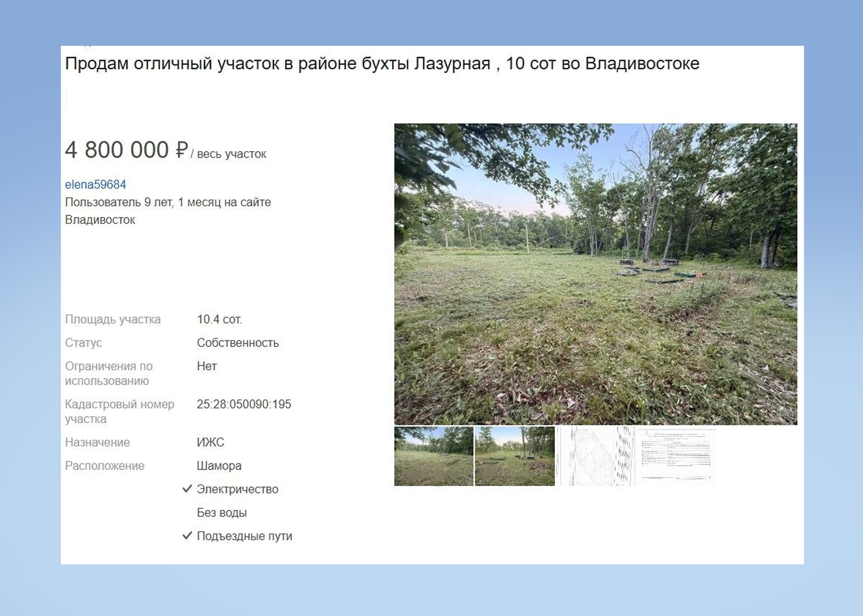Click the Подъездные пути feature label
Viewport: 863px width, 616px height.
244,536
